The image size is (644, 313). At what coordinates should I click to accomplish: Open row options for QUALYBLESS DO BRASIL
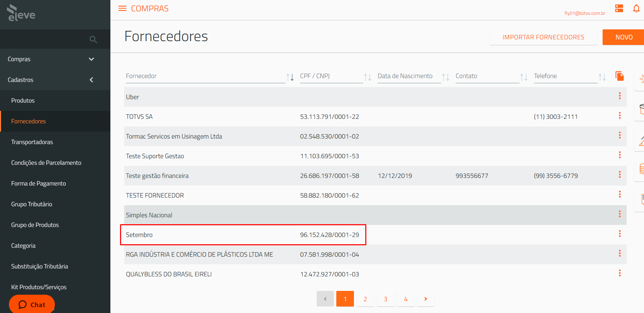tap(620, 273)
